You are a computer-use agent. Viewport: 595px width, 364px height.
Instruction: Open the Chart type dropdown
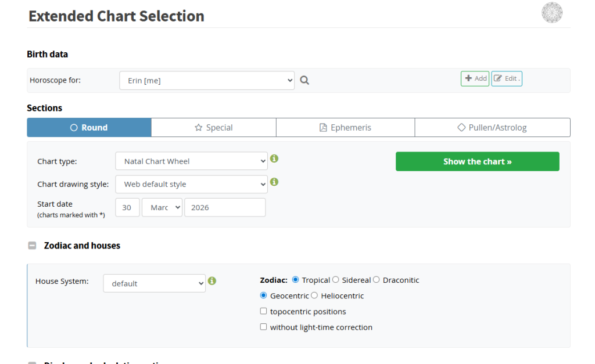tap(191, 161)
